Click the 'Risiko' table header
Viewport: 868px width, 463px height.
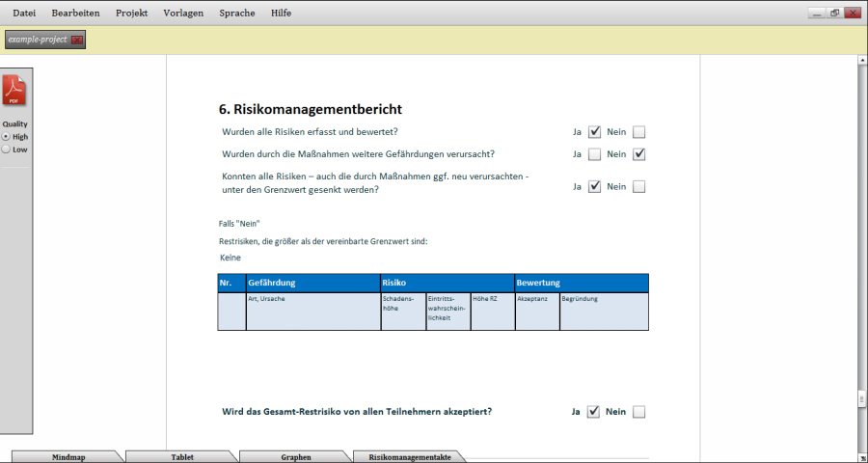448,283
